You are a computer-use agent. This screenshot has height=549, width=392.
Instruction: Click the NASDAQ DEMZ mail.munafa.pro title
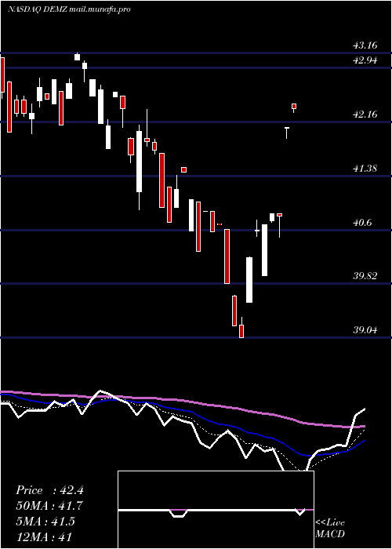69,9
